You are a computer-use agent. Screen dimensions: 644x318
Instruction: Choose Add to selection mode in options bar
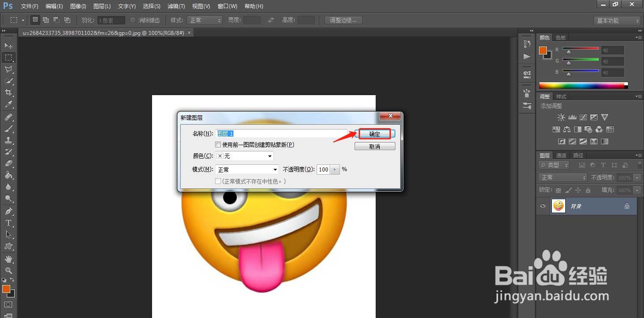click(45, 20)
